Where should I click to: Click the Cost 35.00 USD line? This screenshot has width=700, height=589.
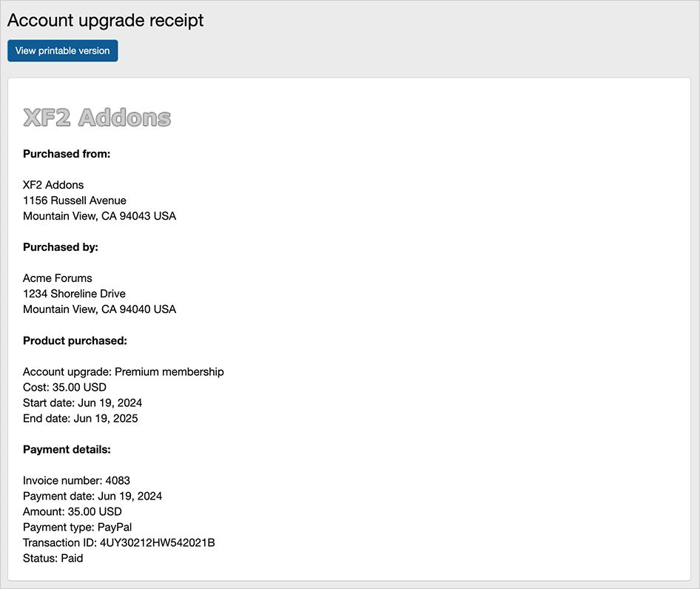pyautogui.click(x=64, y=387)
